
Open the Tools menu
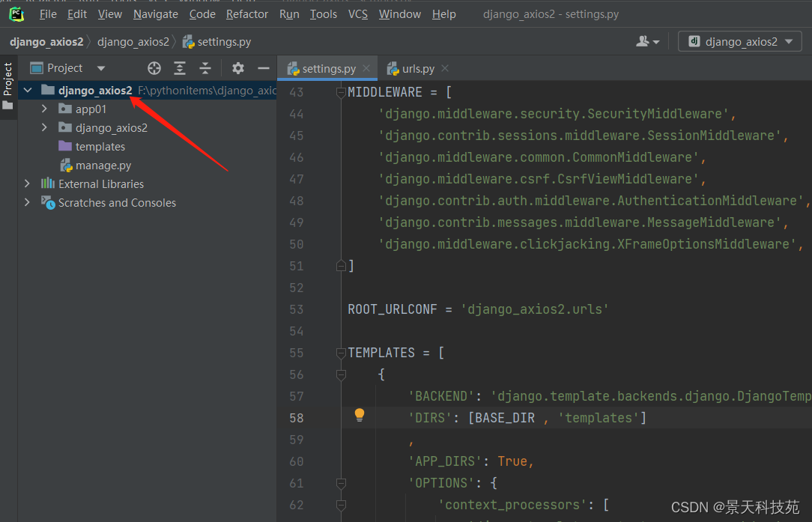point(323,14)
